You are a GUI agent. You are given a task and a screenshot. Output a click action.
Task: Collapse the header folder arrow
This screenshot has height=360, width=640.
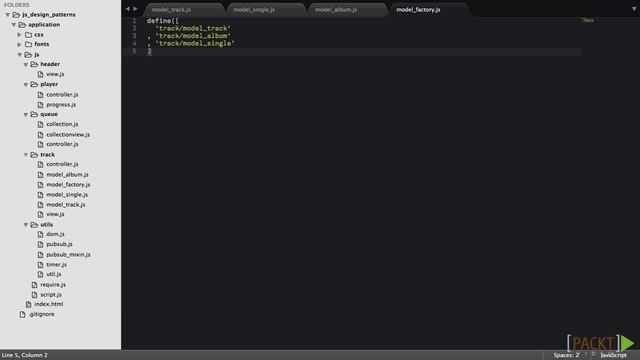click(26, 64)
